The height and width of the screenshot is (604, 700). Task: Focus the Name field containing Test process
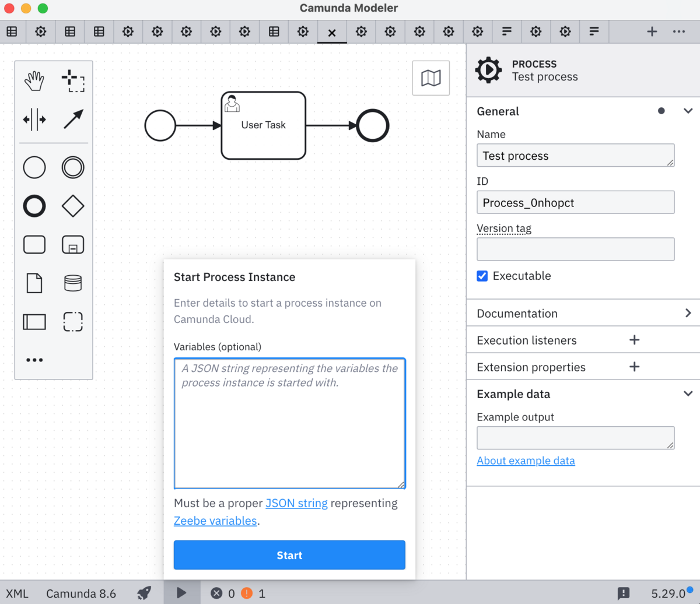[576, 156]
